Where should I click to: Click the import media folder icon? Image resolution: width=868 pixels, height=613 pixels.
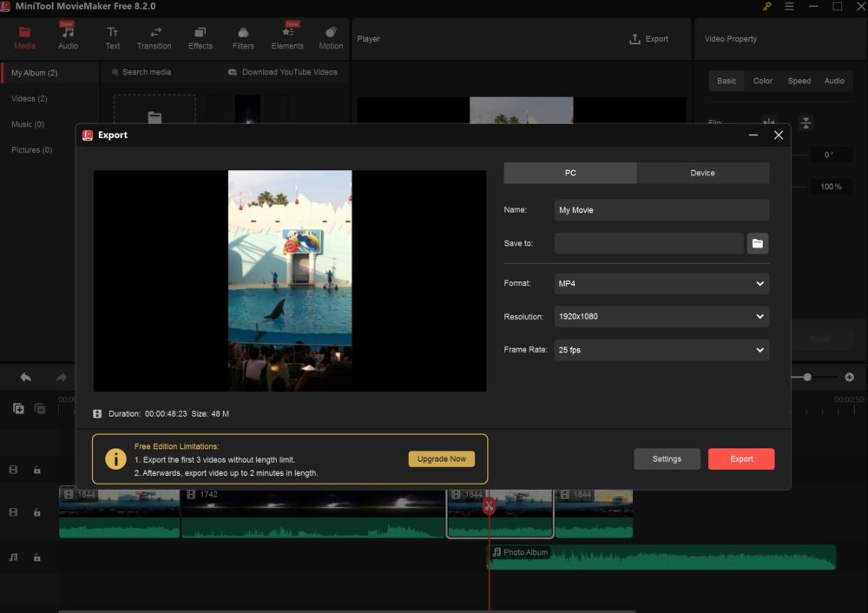(155, 116)
